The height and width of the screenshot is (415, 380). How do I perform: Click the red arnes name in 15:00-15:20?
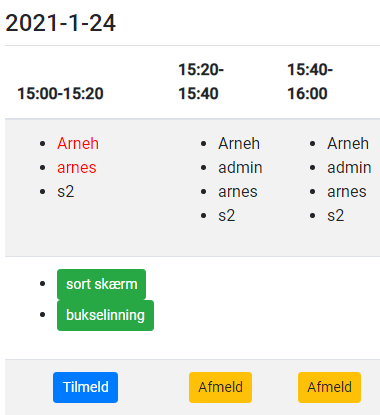point(77,168)
